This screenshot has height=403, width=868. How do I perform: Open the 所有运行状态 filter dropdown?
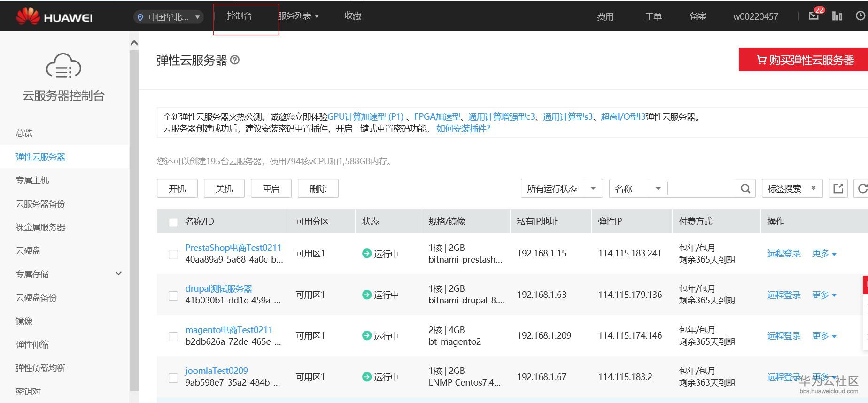coord(562,188)
